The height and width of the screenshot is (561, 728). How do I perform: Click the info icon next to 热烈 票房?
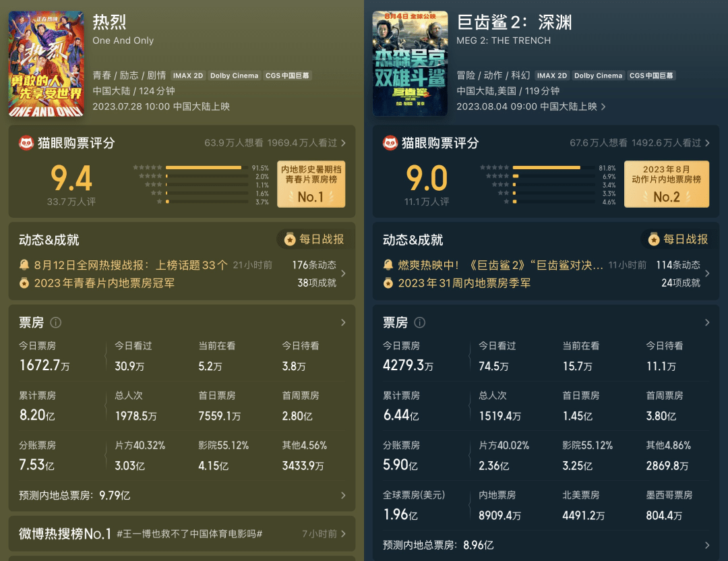click(56, 323)
